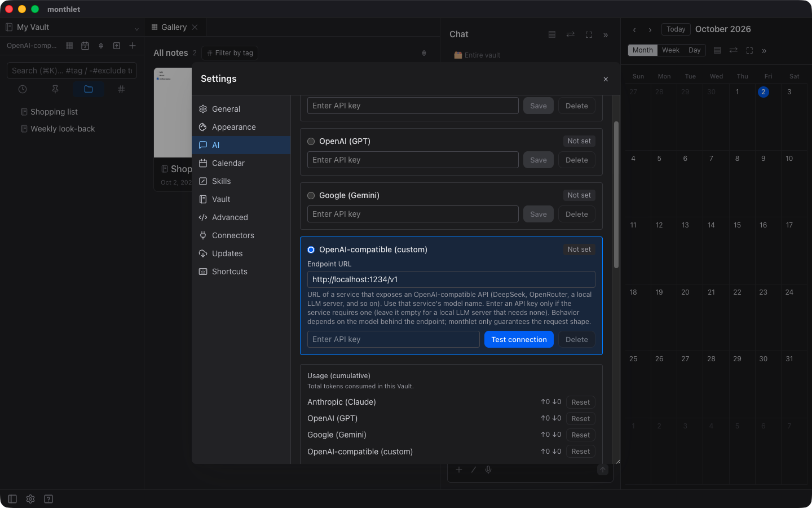Reset Anthropic (Claude) usage
This screenshot has height=508, width=812.
coord(580,402)
